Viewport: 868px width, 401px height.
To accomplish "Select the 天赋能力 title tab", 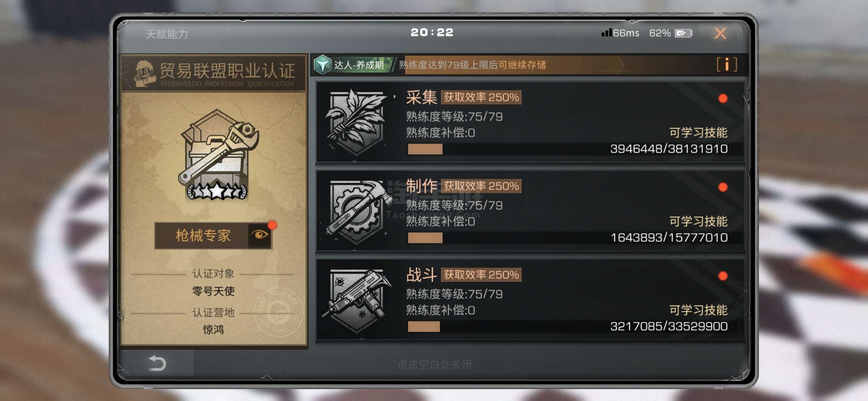I will click(x=167, y=34).
